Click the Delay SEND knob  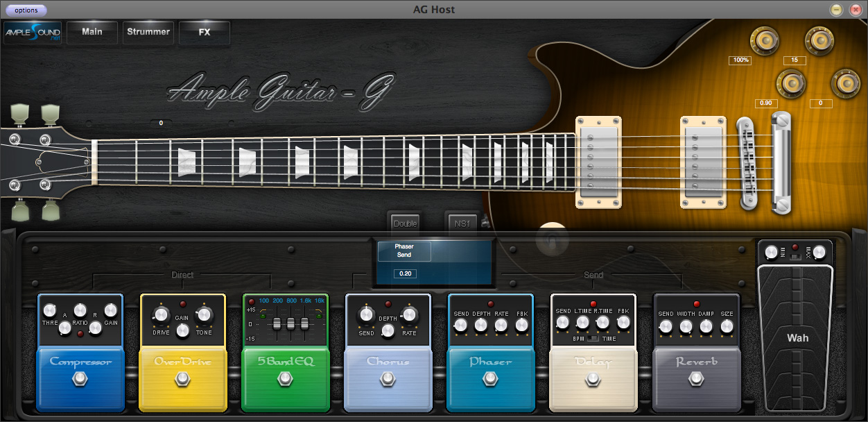563,323
